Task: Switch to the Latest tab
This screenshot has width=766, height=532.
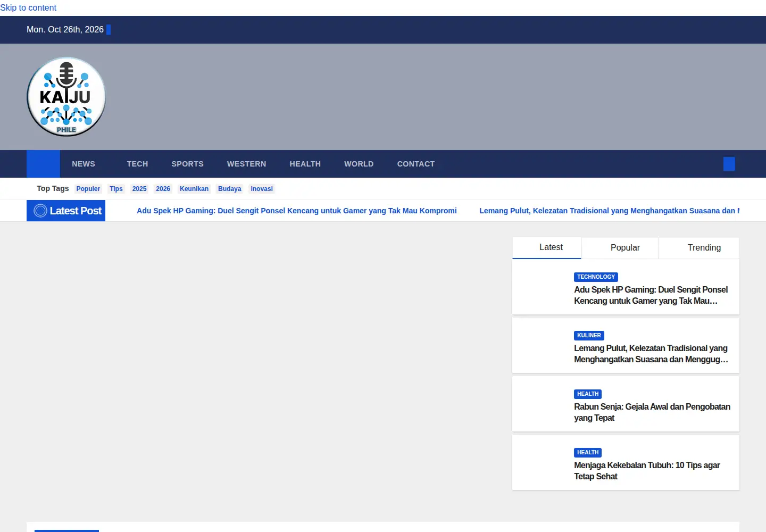Action: pyautogui.click(x=547, y=248)
